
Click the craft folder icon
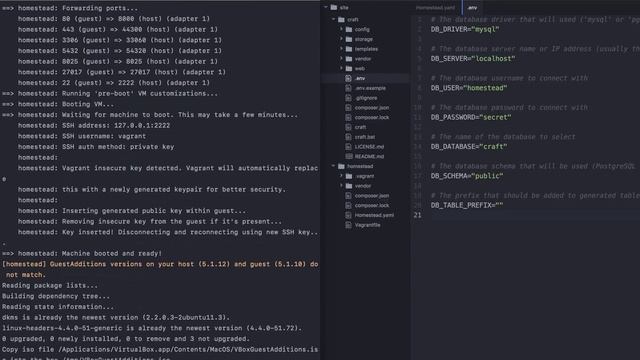click(342, 19)
